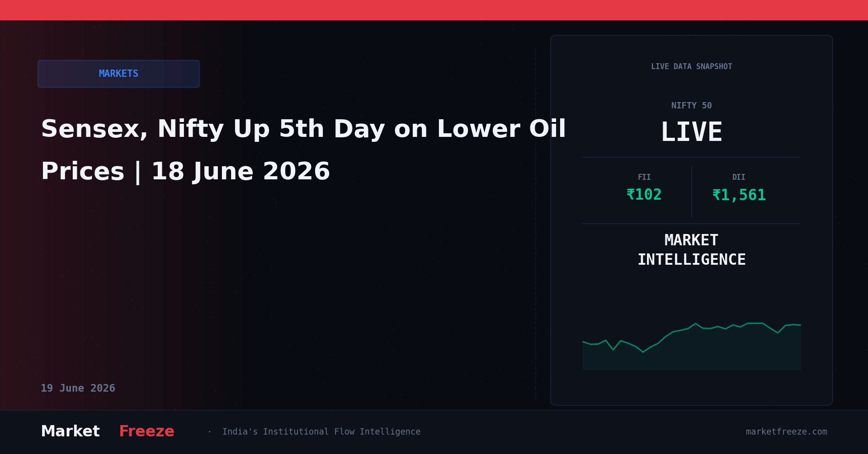This screenshot has height=454, width=868.
Task: Select the LIVE DATA SNAPSHOT header
Action: pyautogui.click(x=691, y=67)
